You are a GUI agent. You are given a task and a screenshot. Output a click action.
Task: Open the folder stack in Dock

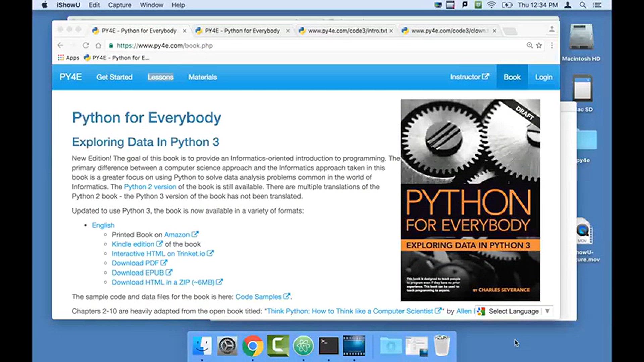pos(391,346)
